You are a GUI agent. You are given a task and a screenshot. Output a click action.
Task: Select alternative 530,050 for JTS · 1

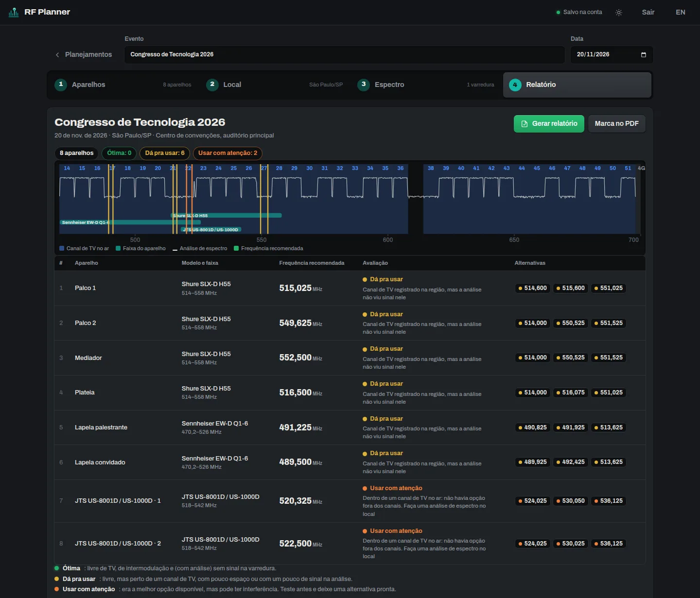coord(570,501)
